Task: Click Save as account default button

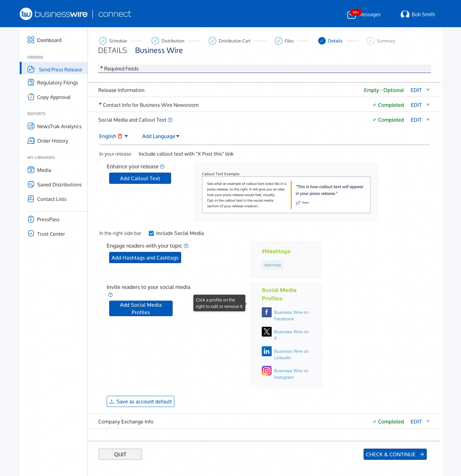Action: coord(140,401)
